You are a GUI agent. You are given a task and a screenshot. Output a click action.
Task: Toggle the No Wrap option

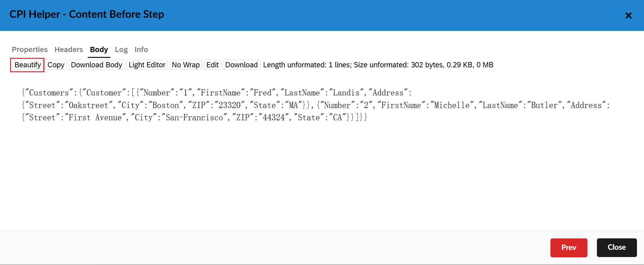(186, 65)
